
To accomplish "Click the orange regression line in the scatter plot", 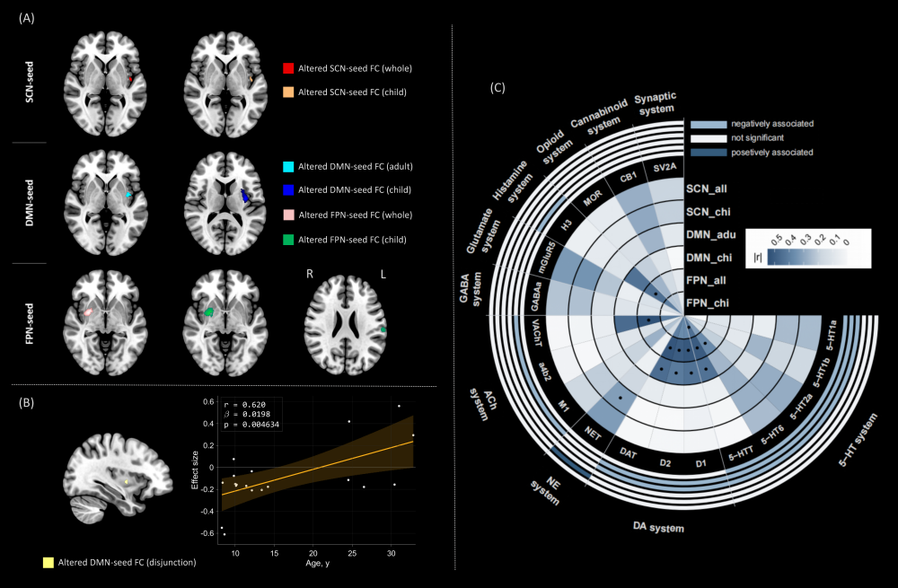I will (317, 468).
